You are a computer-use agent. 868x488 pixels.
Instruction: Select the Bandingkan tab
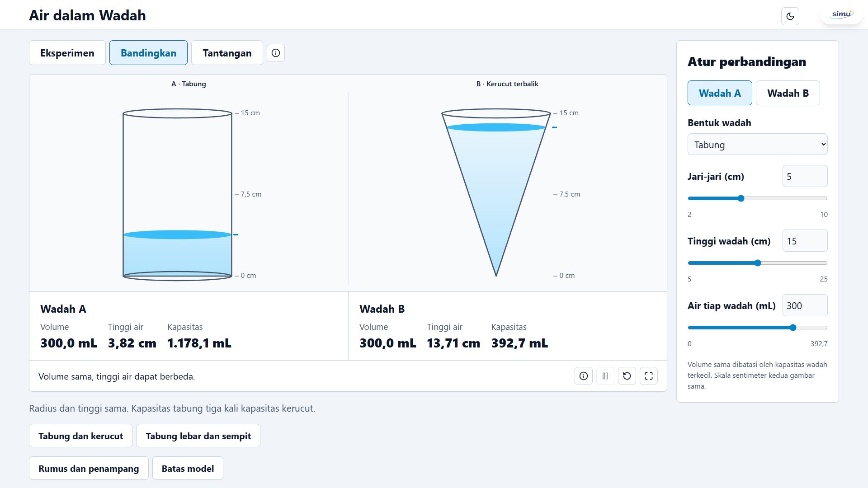(x=148, y=53)
